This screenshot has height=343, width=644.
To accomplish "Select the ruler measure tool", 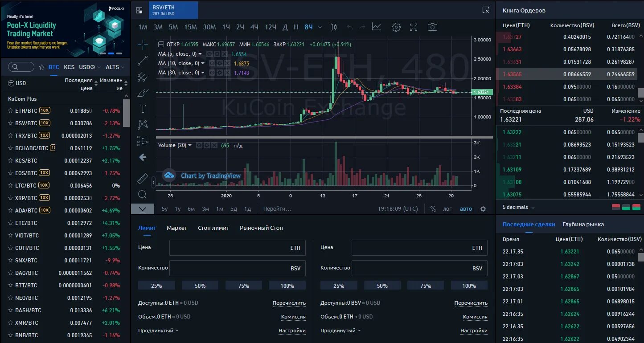I will click(143, 179).
